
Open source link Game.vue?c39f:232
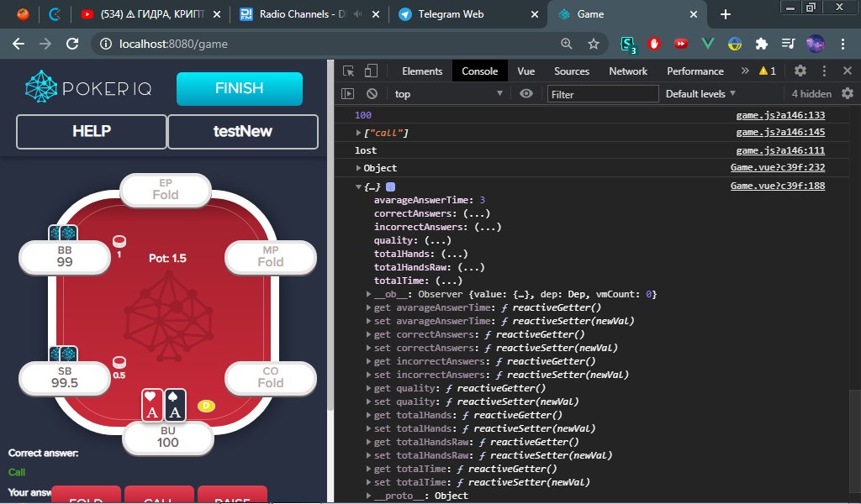[x=778, y=167]
